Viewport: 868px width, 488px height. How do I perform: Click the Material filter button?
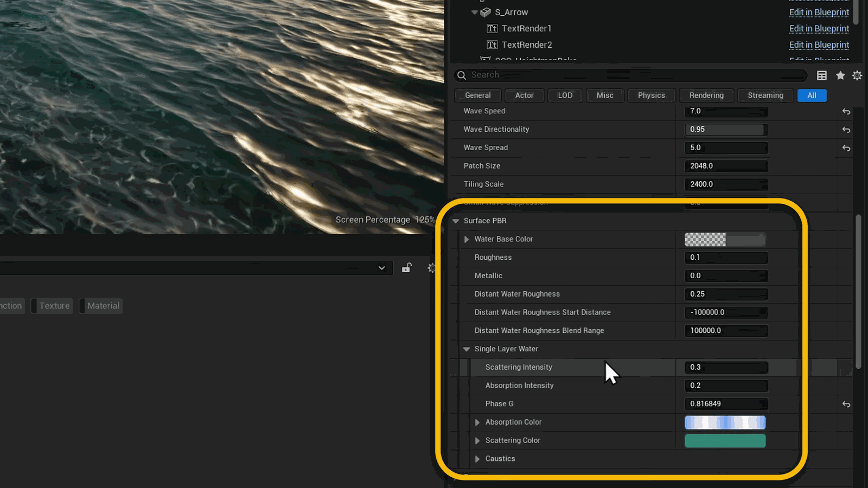coord(101,306)
